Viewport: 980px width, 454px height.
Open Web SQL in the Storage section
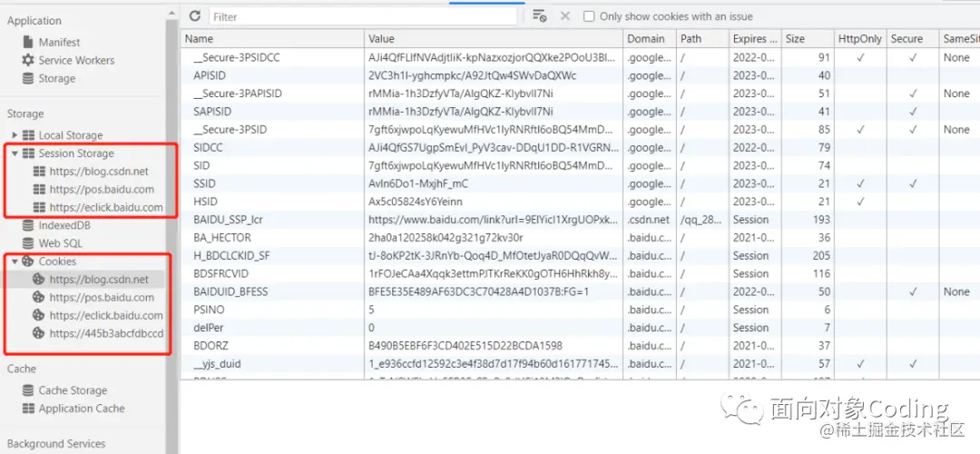(60, 243)
